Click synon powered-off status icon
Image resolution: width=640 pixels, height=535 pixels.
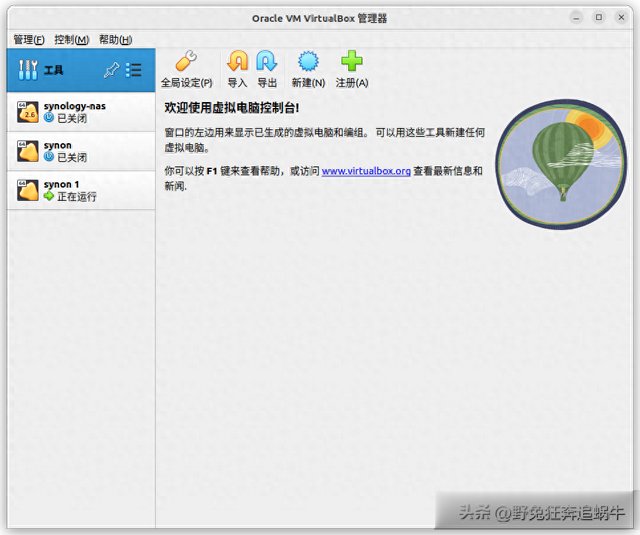pos(49,157)
